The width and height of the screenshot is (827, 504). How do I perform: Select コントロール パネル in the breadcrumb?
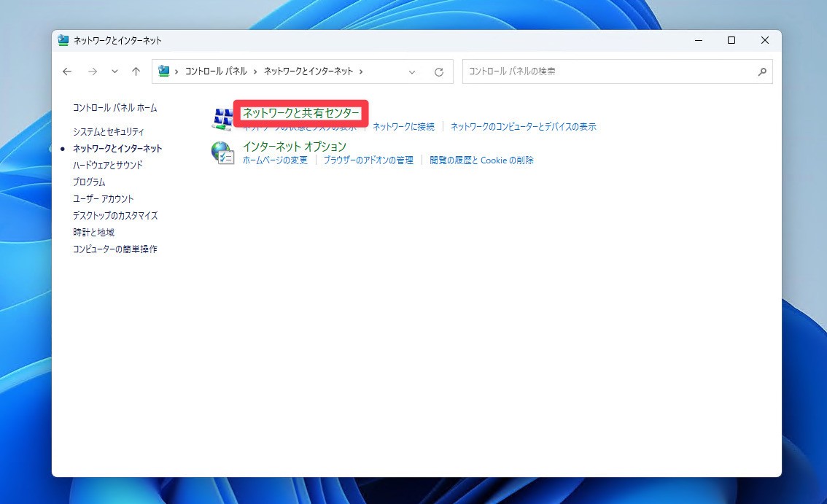click(x=216, y=71)
